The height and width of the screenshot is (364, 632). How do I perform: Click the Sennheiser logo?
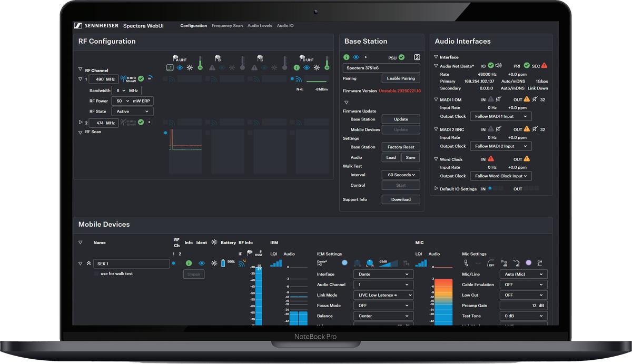point(96,26)
